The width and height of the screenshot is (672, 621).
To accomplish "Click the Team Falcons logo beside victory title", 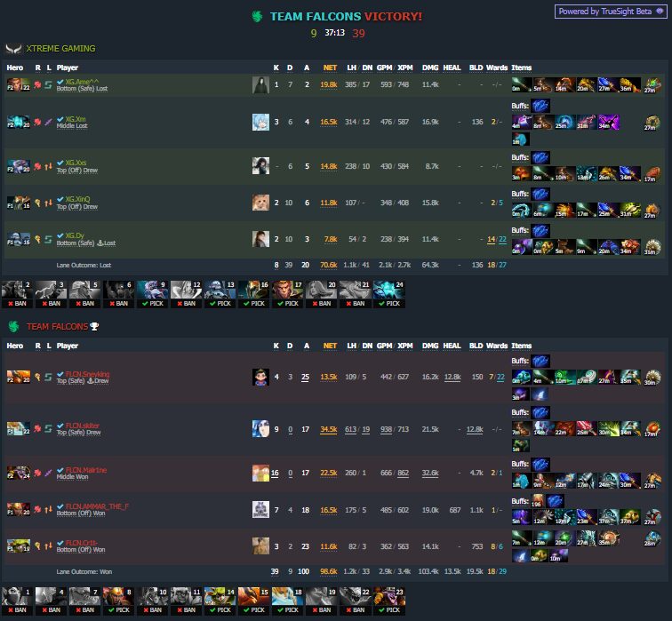I will [257, 17].
